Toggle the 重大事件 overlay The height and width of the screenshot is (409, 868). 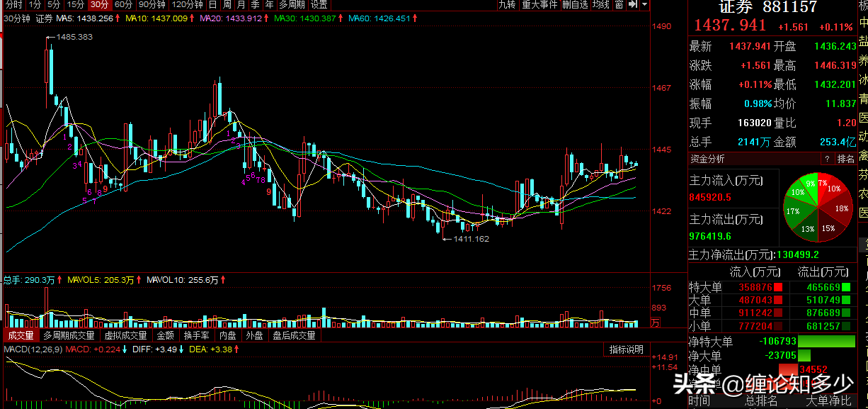(540, 4)
